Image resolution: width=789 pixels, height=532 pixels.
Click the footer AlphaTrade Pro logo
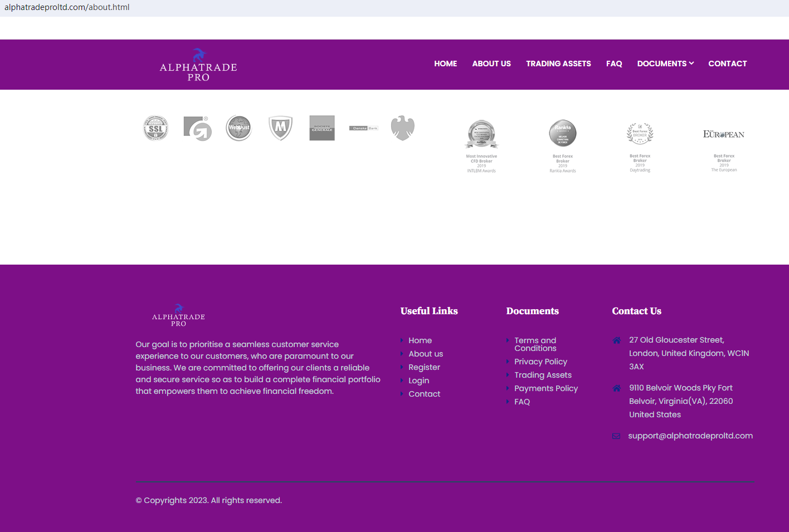point(178,316)
